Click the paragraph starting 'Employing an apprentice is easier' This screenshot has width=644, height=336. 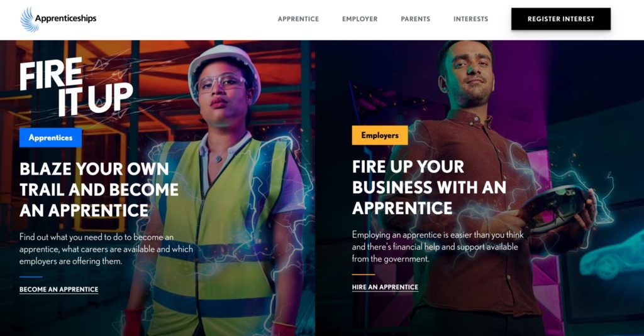tap(438, 247)
